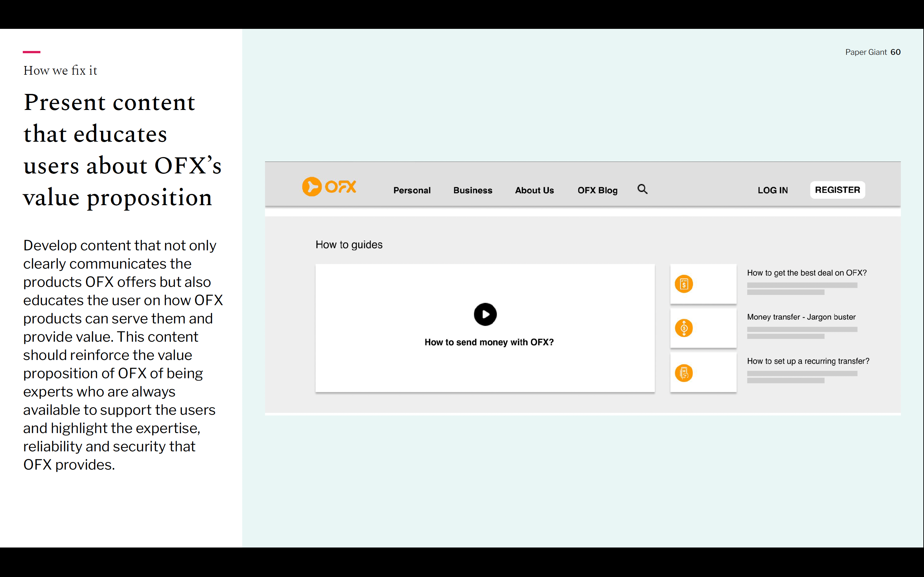Click 'How to send money with OFX?' title

(x=489, y=342)
